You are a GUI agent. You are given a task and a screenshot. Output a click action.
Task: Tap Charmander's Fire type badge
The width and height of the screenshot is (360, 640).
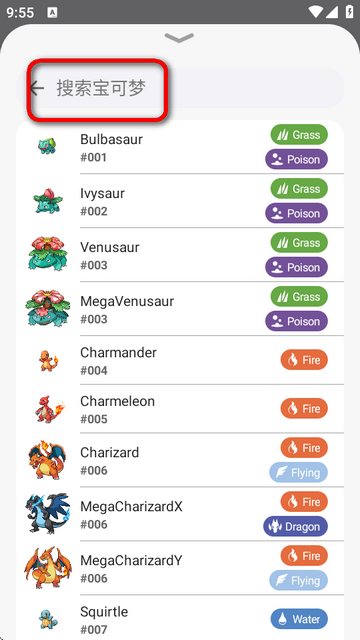point(304,360)
